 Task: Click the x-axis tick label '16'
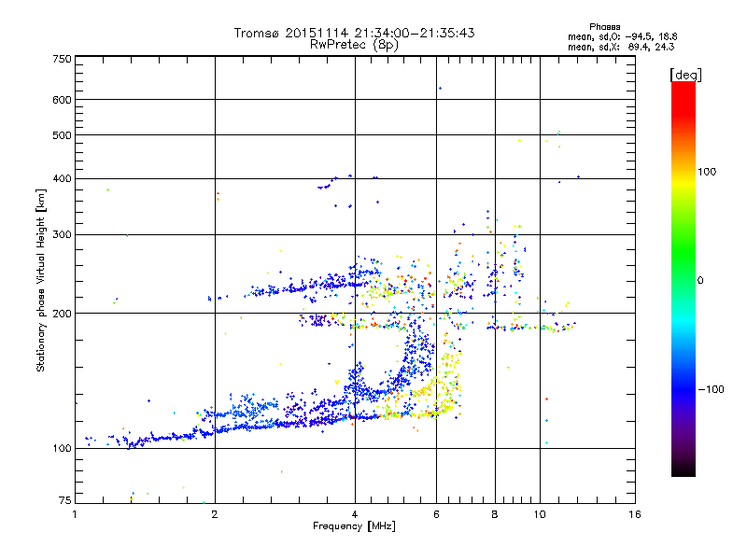(635, 514)
